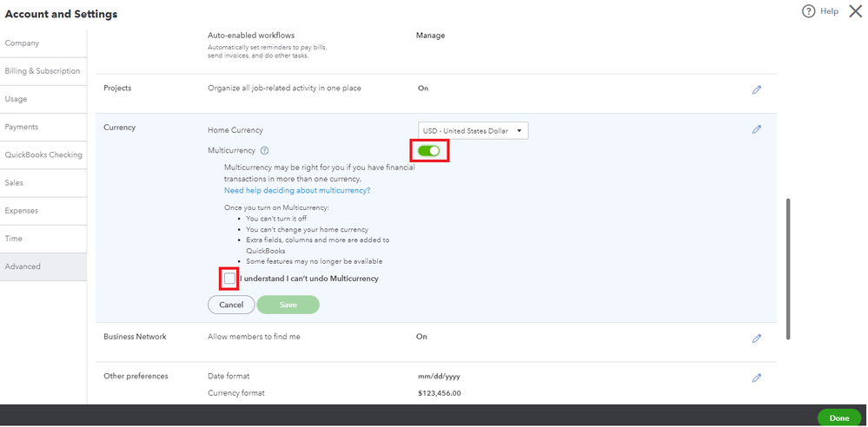The height and width of the screenshot is (427, 868).
Task: Click the $123,456.00 currency format value
Action: click(440, 393)
